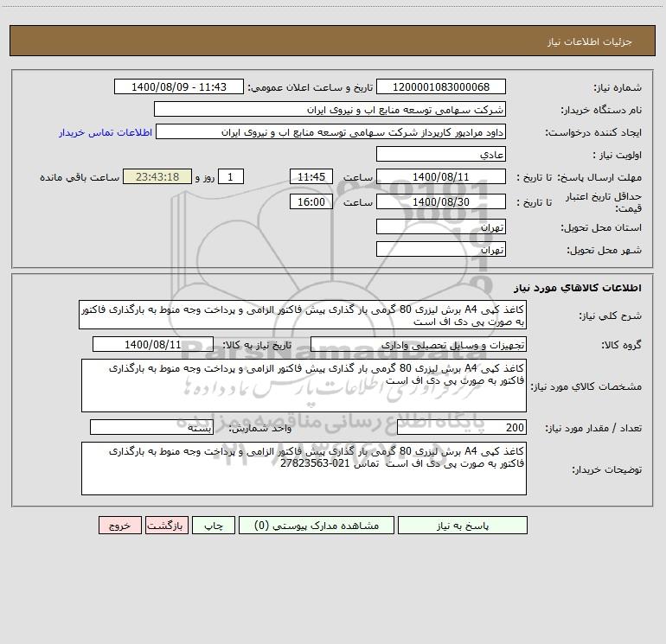
Task: Click the 'خروج' exit button
Action: point(119,525)
